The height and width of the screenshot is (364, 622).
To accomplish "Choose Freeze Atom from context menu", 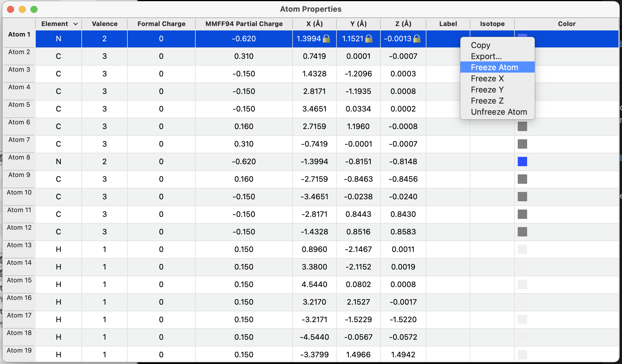I will coord(494,67).
